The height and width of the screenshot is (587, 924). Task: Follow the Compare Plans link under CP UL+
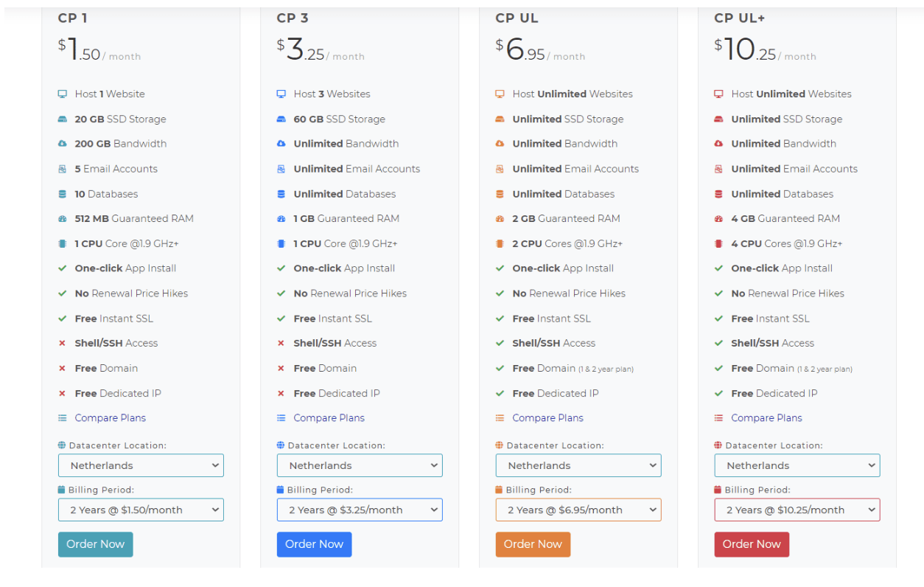pos(766,418)
